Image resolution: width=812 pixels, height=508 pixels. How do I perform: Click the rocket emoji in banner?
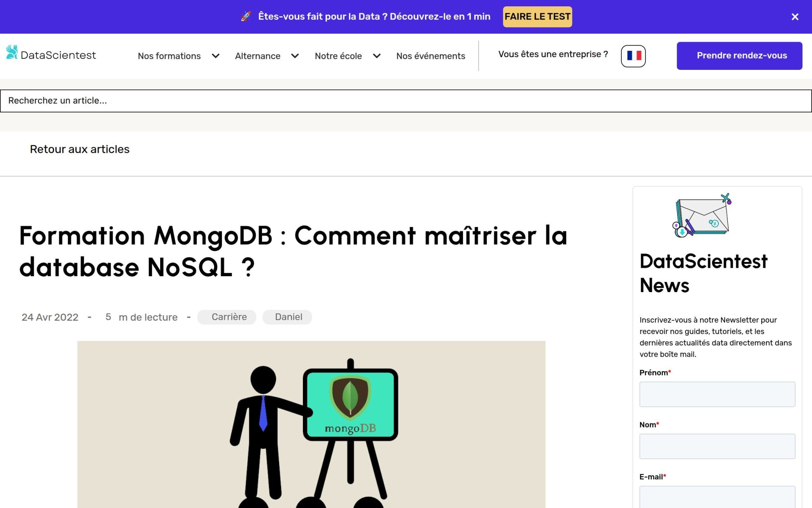coord(246,16)
